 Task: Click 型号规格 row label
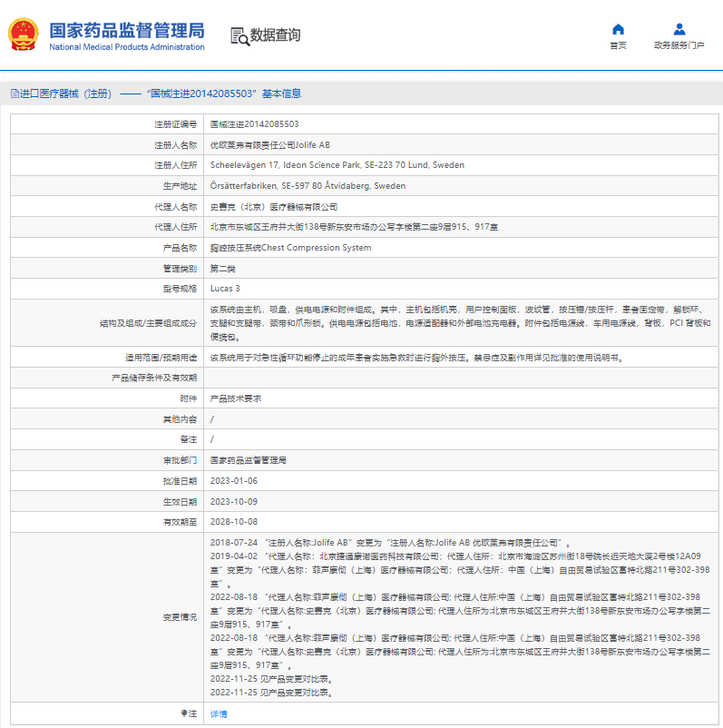click(x=180, y=289)
